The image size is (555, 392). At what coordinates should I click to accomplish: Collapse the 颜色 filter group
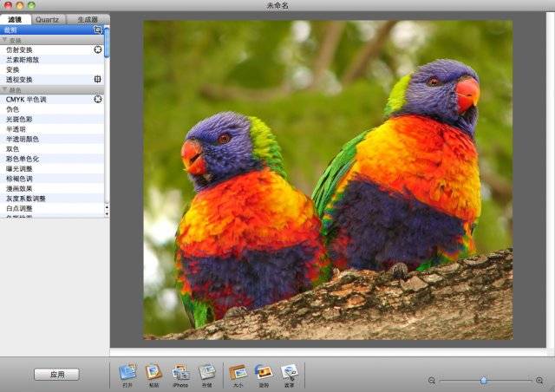[x=3, y=90]
